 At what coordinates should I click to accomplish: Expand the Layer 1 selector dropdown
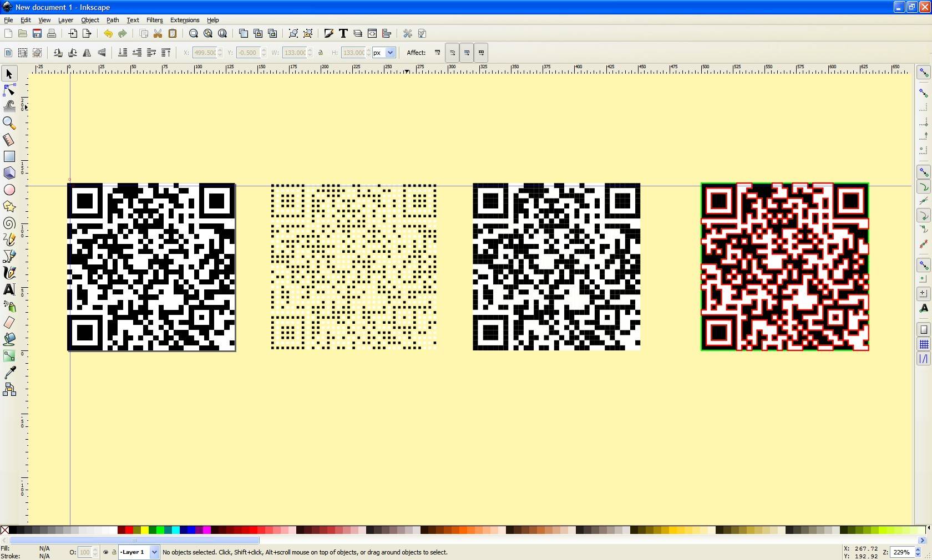pyautogui.click(x=154, y=552)
